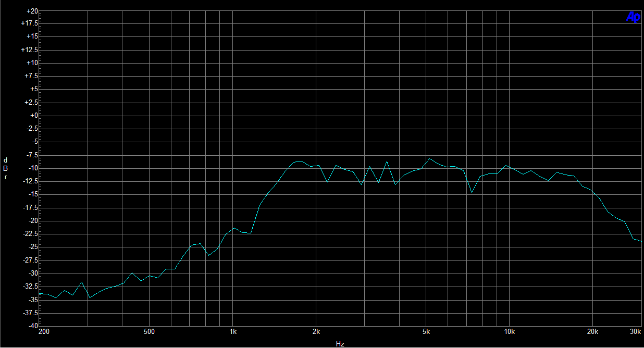Click the dBr y-axis unit label

[6, 168]
